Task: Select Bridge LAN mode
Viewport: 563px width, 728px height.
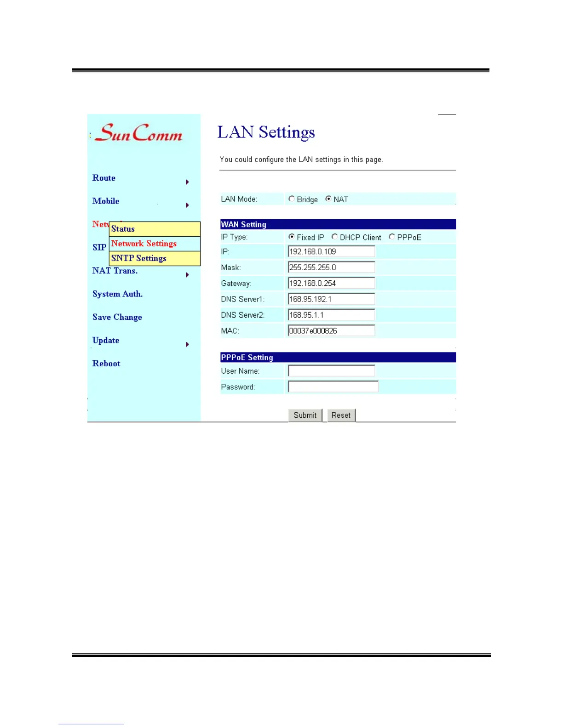Action: click(x=292, y=199)
